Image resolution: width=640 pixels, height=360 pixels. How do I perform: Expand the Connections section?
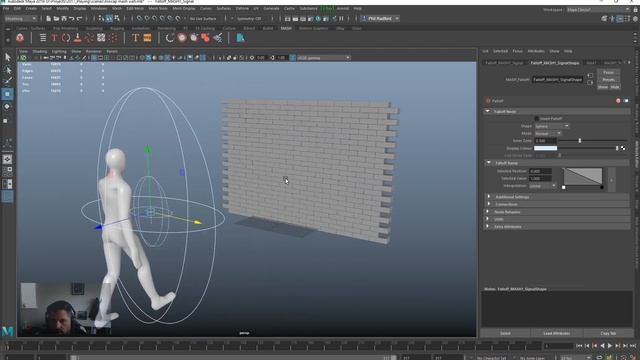tap(556, 204)
